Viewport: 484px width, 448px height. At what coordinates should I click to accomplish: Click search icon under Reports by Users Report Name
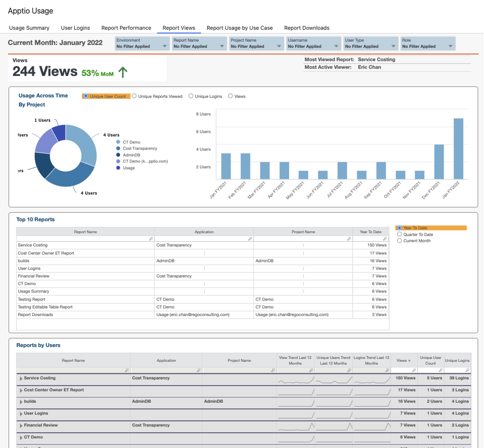pos(127,370)
